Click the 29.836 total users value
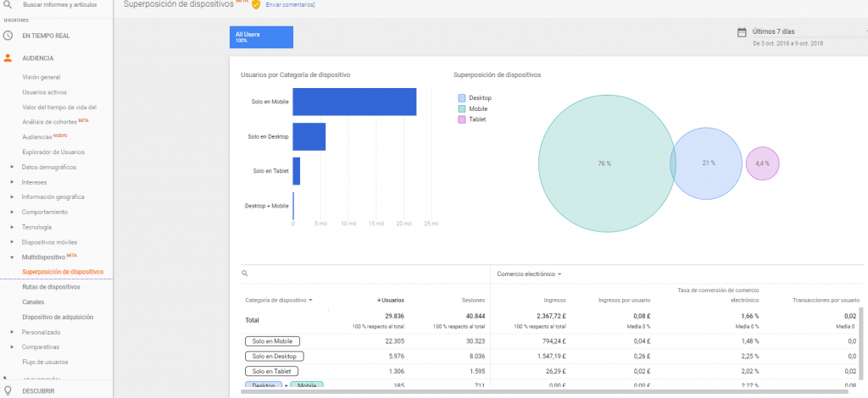Image resolution: width=868 pixels, height=398 pixels. point(395,316)
